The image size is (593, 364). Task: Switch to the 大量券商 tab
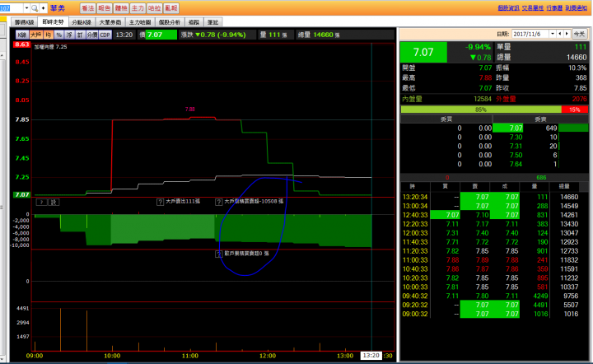click(110, 22)
